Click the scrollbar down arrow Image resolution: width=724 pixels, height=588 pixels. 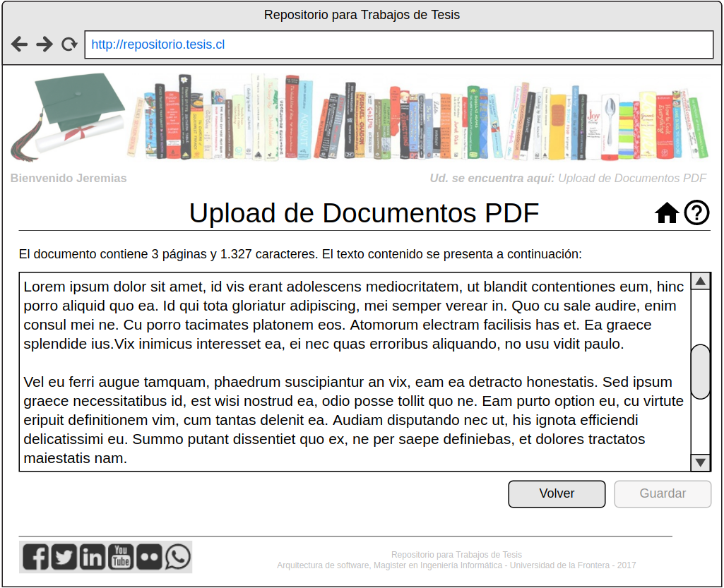click(701, 462)
